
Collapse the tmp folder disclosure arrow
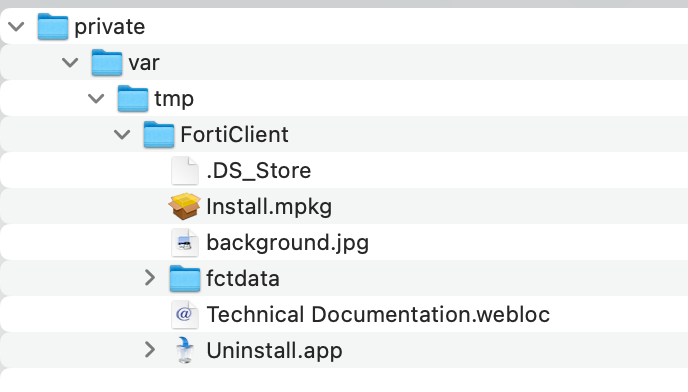pos(96,99)
